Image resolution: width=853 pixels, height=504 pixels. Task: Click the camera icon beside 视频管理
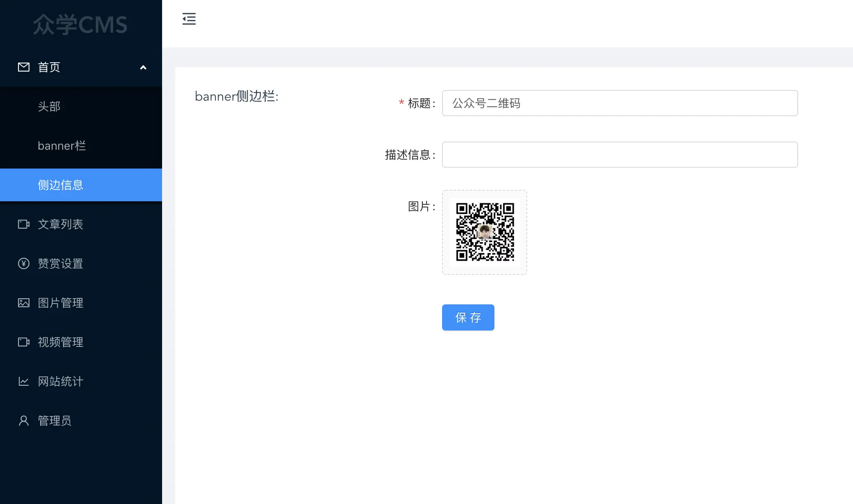tap(24, 342)
